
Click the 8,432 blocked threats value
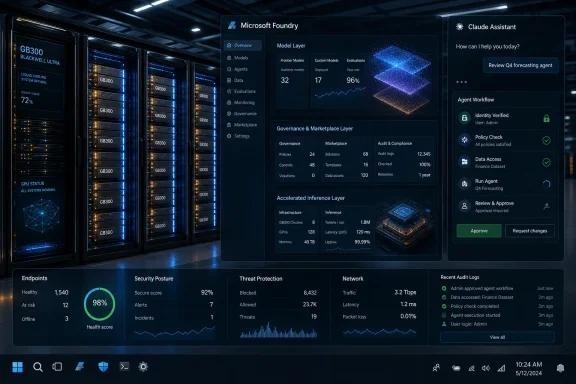(310, 293)
